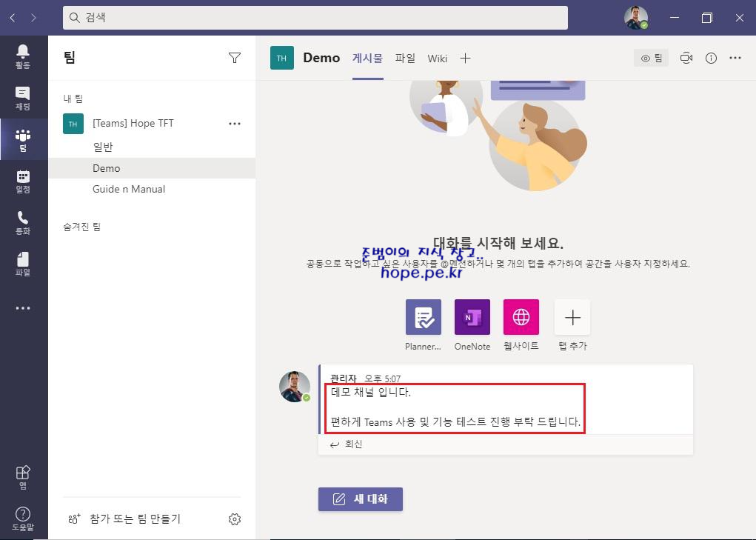Image resolution: width=756 pixels, height=540 pixels.
Task: Collapse the My teams (내 팀) section
Action: [73, 99]
